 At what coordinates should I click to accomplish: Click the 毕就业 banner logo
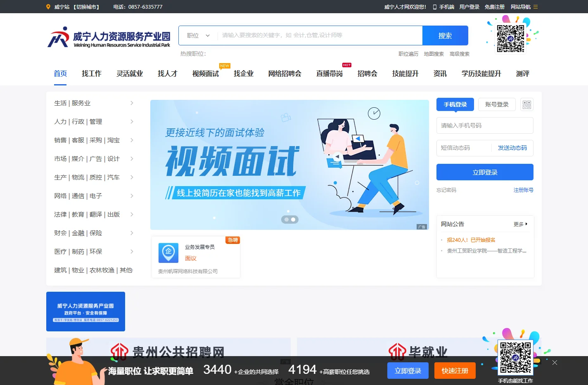click(x=418, y=352)
